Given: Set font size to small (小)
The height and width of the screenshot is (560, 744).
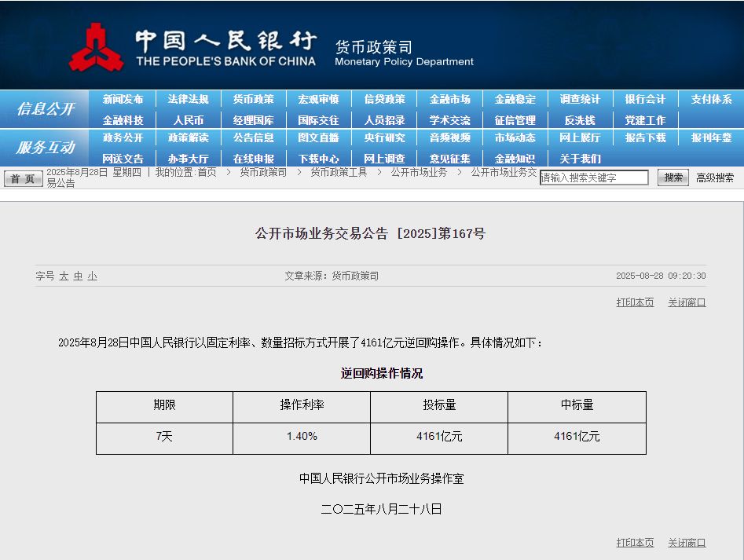Looking at the screenshot, I should 93,276.
